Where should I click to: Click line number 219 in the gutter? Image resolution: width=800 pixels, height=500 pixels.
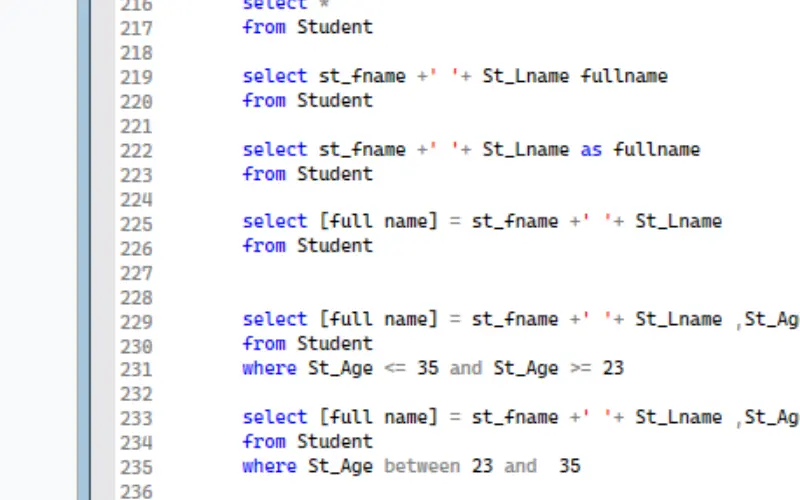pos(136,78)
